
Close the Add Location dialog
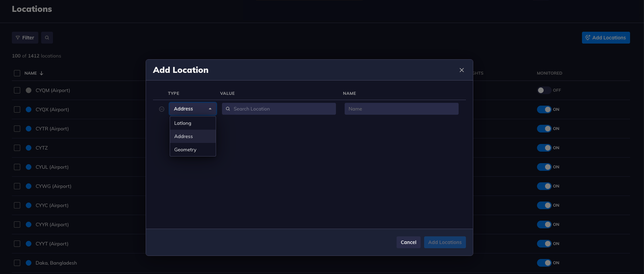tap(462, 70)
